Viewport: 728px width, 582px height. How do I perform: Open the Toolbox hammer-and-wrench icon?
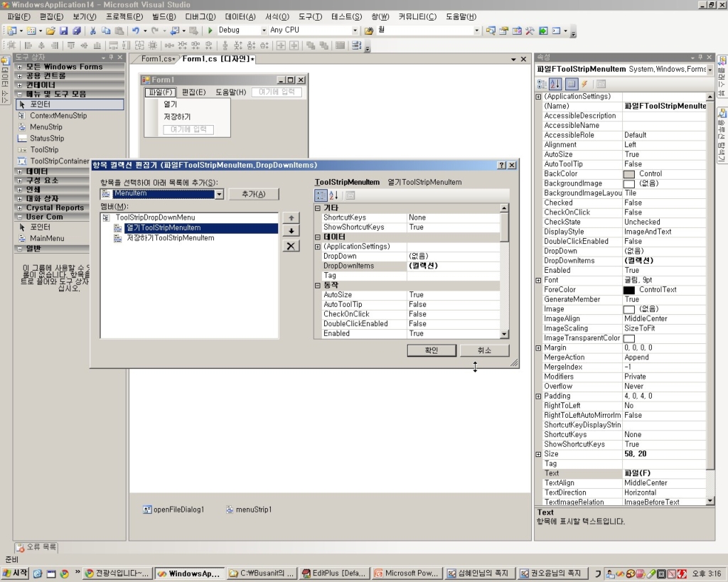pos(530,31)
